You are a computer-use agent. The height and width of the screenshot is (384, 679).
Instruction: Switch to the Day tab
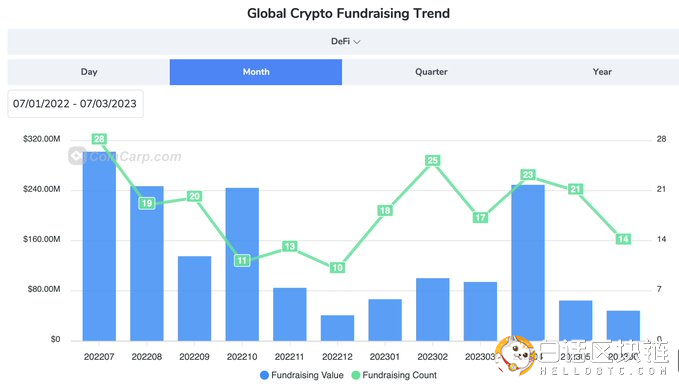89,72
